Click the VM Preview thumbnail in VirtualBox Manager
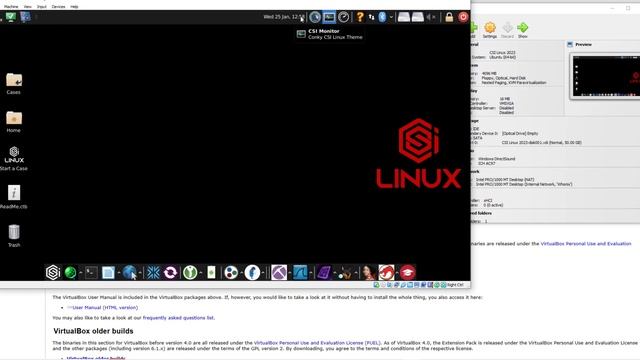 (x=607, y=76)
